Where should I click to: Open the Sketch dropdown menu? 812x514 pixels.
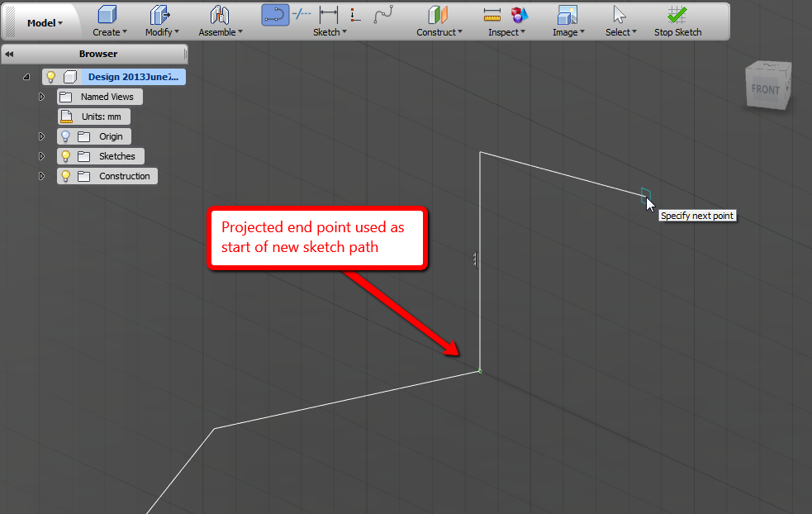(330, 32)
